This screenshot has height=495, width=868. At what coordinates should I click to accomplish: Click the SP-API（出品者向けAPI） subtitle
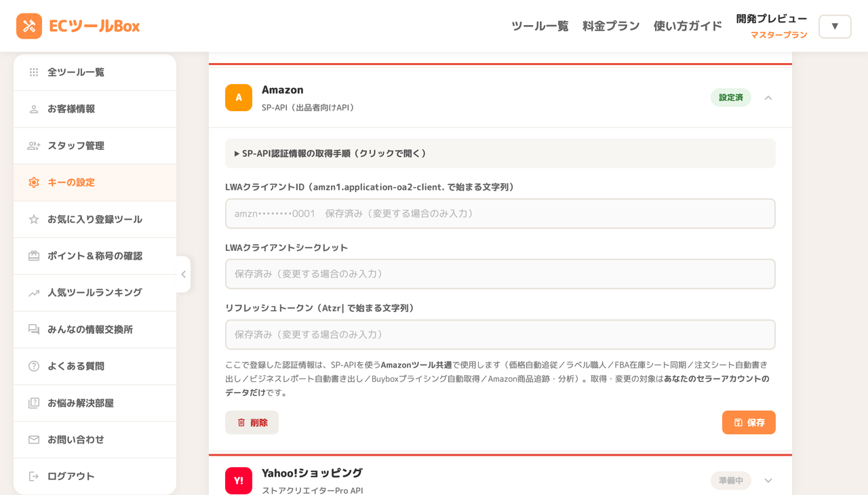(x=309, y=108)
